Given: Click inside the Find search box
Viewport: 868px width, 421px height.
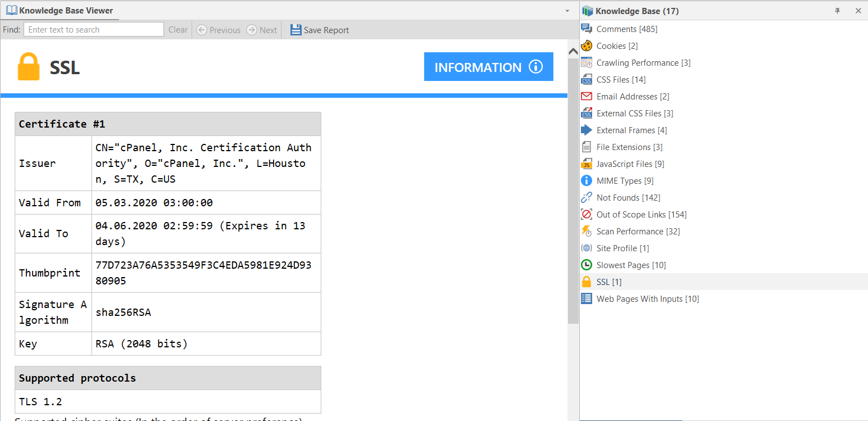Looking at the screenshot, I should [93, 29].
